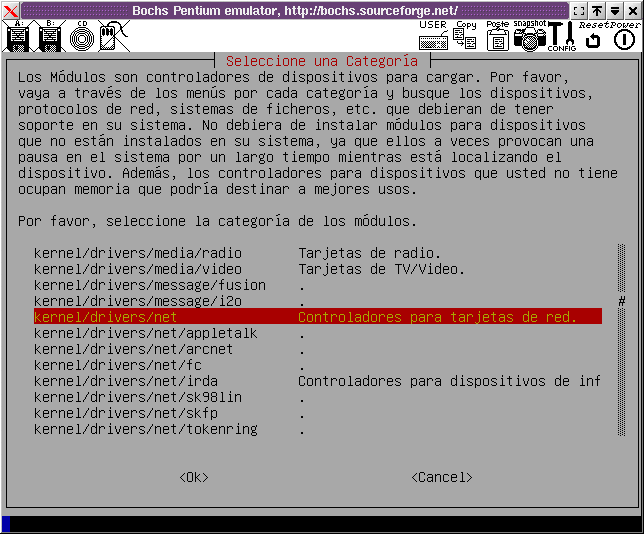Pick kernel/drivers/net/tokenring category

pos(145,429)
